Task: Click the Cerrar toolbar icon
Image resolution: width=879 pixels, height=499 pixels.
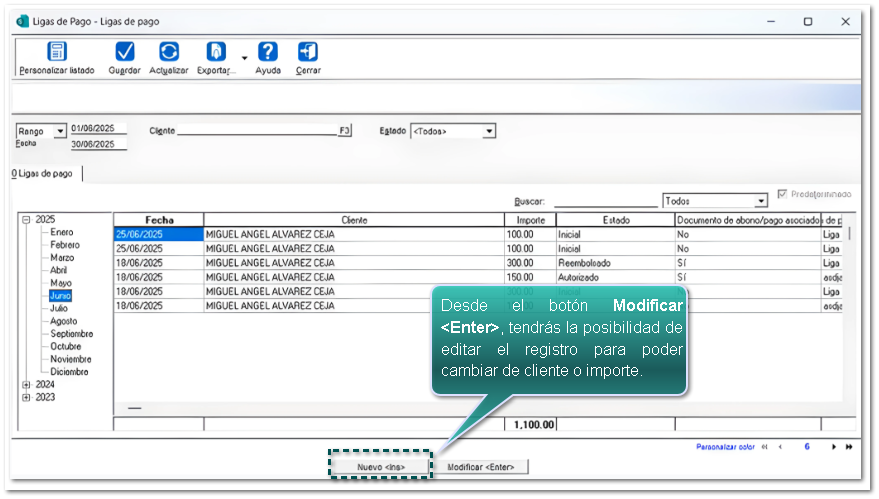Action: tap(308, 53)
